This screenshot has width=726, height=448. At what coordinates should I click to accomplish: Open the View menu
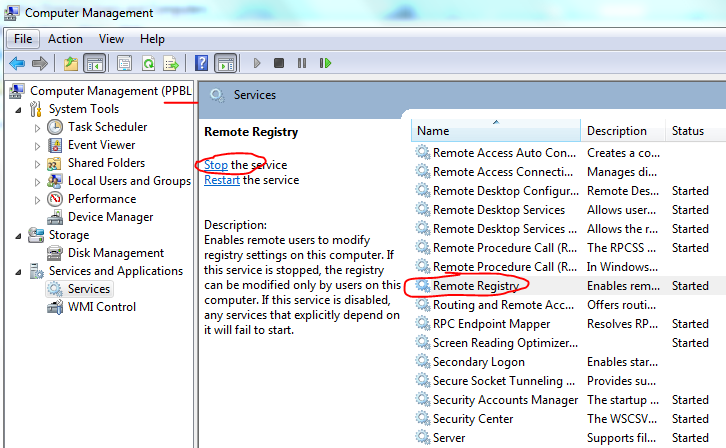click(111, 39)
